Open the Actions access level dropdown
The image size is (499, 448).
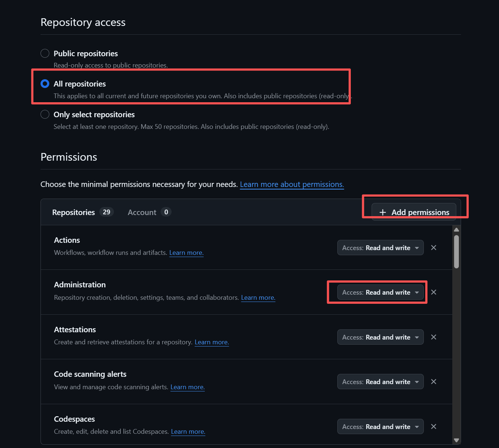pos(380,248)
